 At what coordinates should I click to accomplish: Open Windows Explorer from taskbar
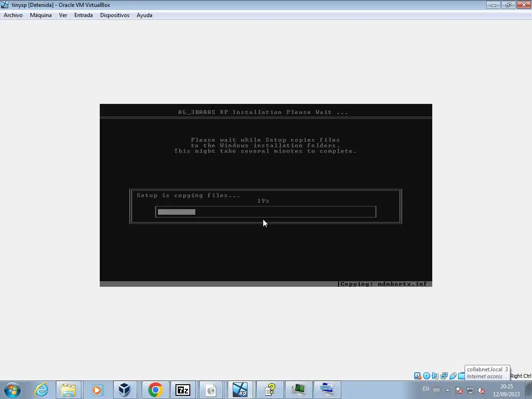point(68,390)
